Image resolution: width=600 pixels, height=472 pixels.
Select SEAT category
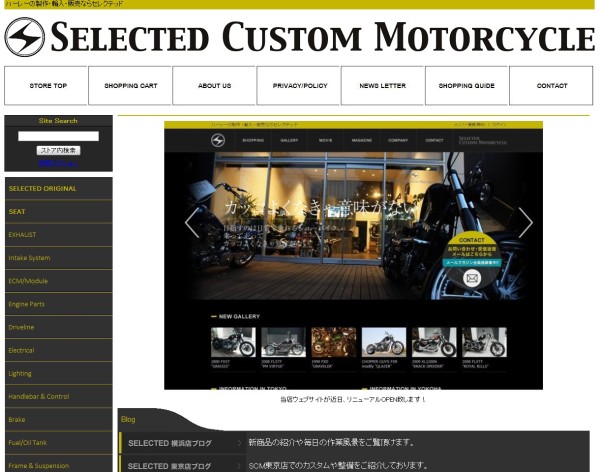pyautogui.click(x=59, y=211)
